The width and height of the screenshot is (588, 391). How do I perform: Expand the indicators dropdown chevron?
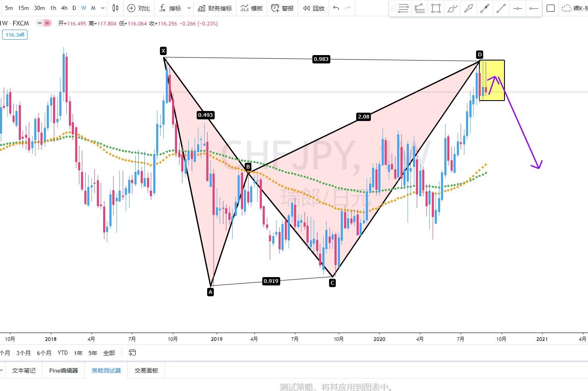(x=189, y=8)
